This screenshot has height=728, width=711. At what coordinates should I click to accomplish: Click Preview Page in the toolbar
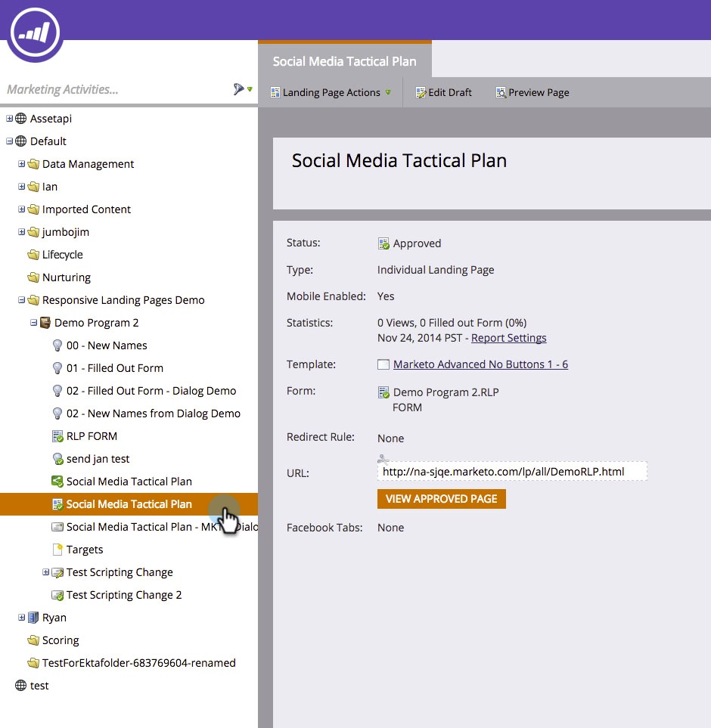point(532,92)
